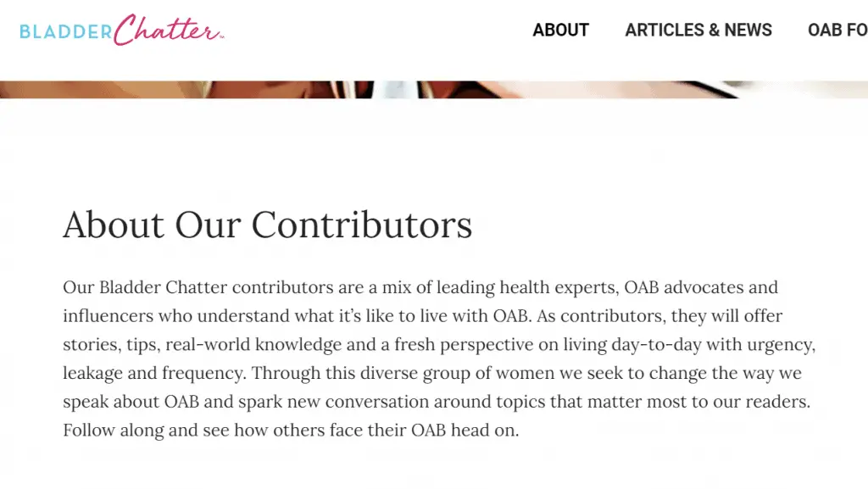Click the phrase 'leakage and frequency'
The image size is (868, 489).
[x=153, y=374]
